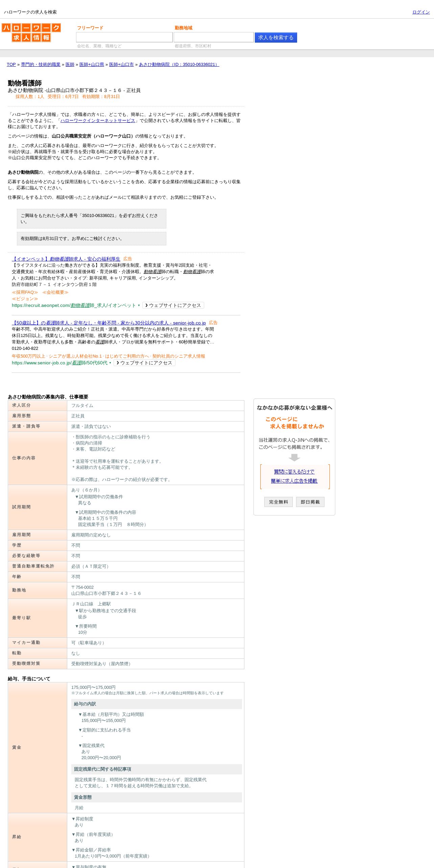434x868 pixels.
Task: Expand dropdown arrow beside senior-job URL
Action: tap(110, 363)
